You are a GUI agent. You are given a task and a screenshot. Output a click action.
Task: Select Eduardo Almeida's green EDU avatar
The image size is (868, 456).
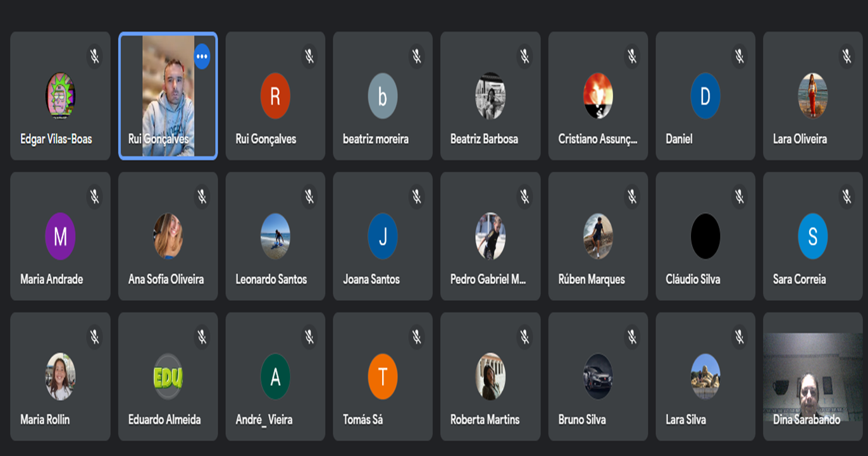168,376
